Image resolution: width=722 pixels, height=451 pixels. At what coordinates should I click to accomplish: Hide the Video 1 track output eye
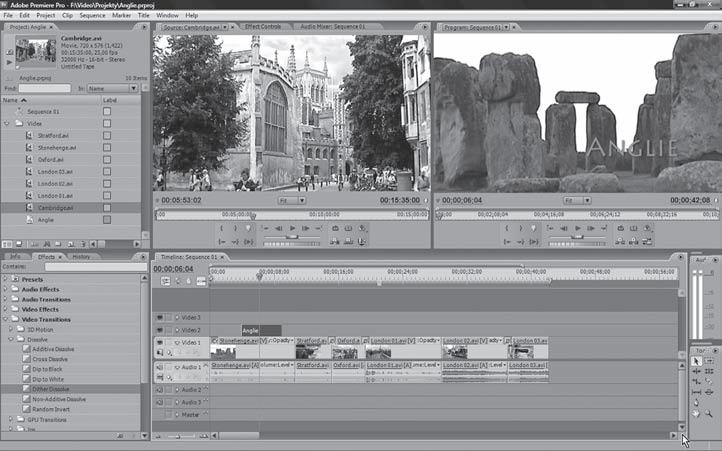159,343
